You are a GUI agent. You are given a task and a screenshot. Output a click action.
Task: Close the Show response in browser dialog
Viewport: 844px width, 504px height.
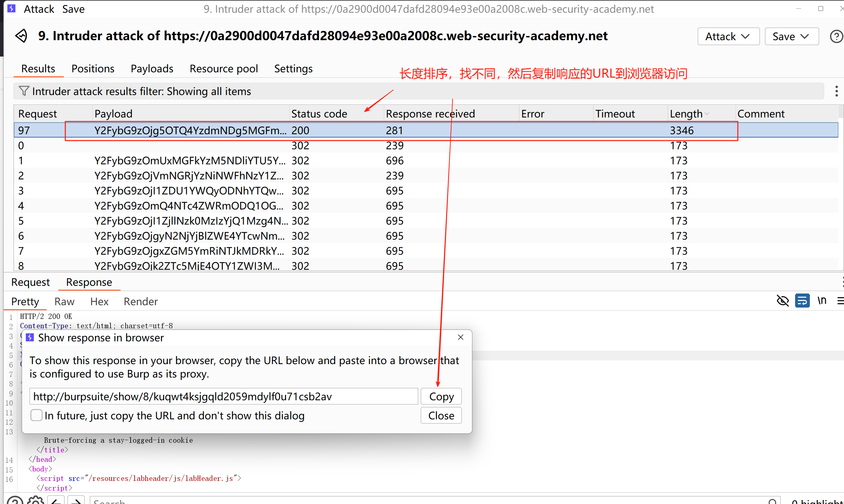461,337
